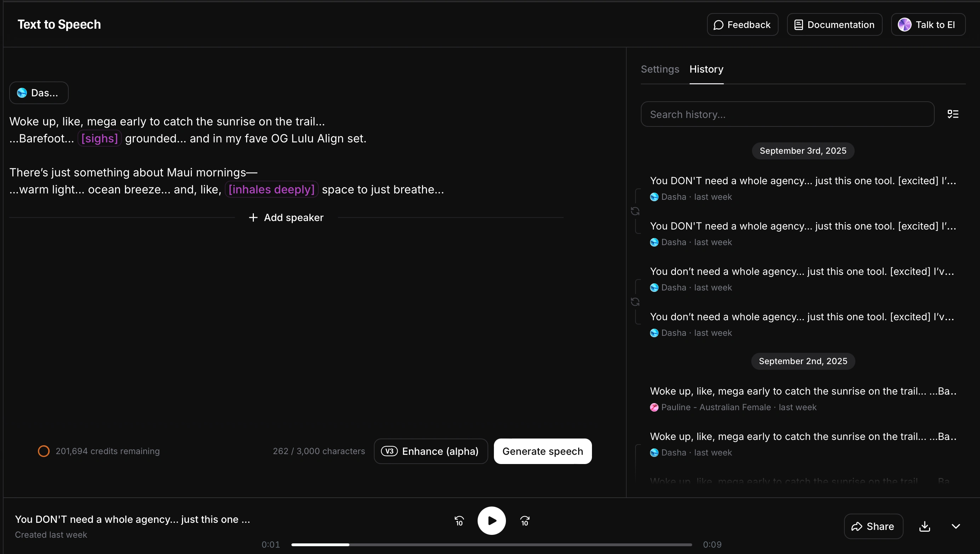
Task: Play the audio clip
Action: (491, 521)
